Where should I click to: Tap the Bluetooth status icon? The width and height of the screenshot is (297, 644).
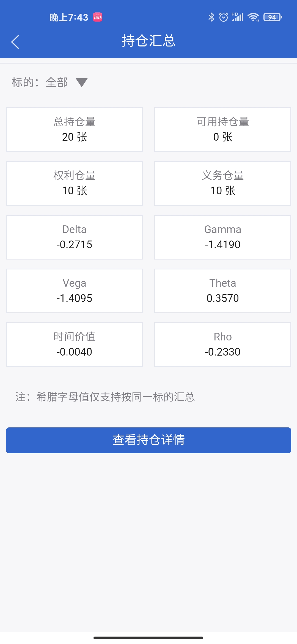coord(211,17)
